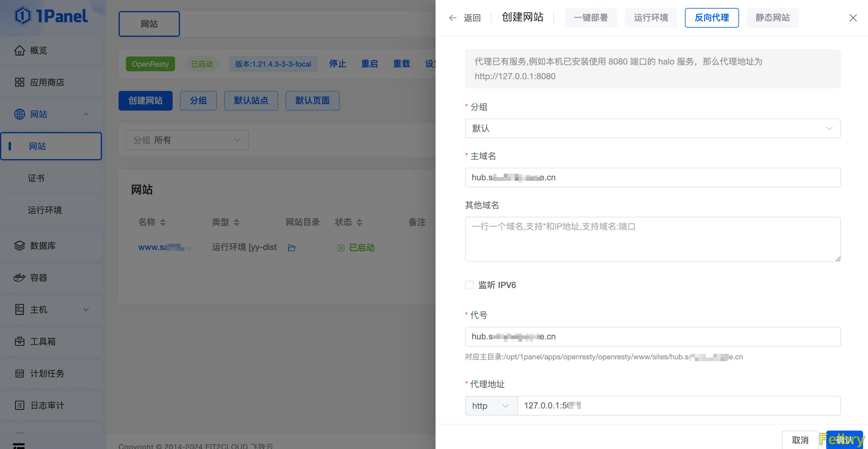Click 取消 to cancel
The image size is (868, 449).
(x=800, y=440)
